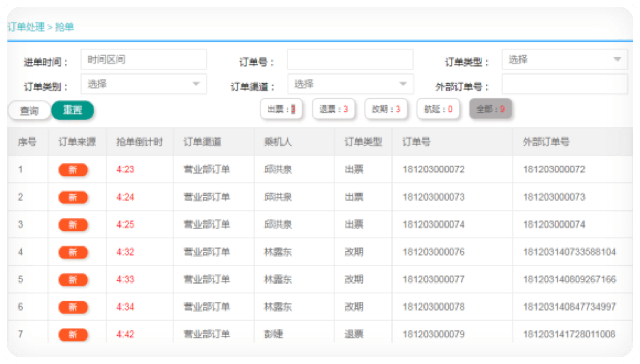Filter by 出票 orders tab
The width and height of the screenshot is (640, 364).
click(x=281, y=109)
